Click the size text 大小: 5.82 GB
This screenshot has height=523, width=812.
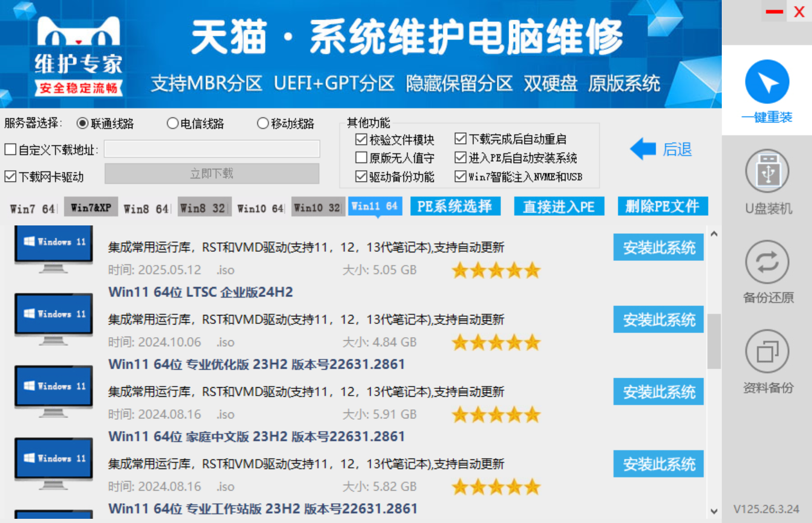380,487
